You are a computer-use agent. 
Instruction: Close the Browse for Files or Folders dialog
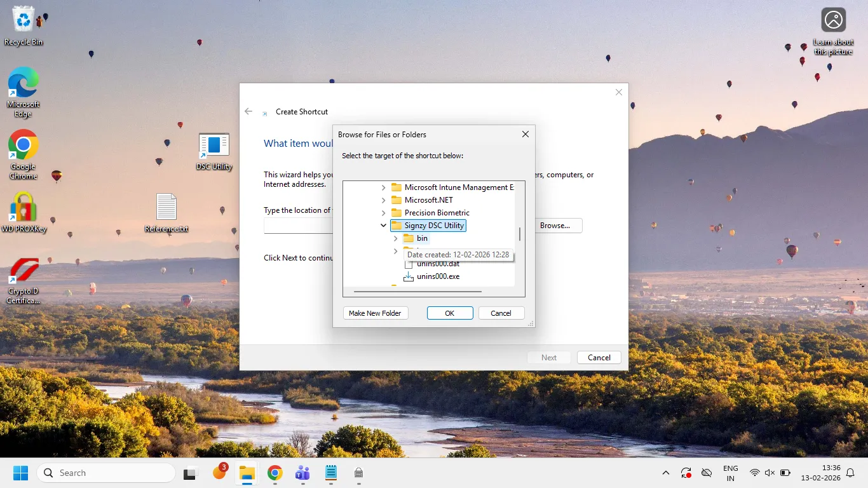[526, 135]
